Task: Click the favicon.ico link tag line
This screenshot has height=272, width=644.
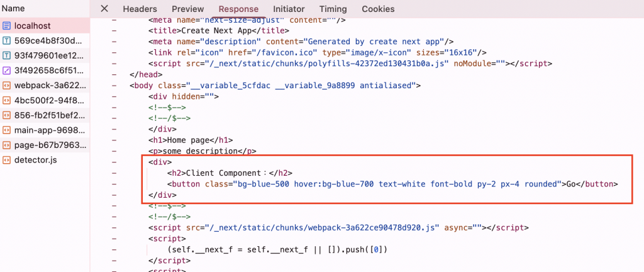Action: (318, 53)
